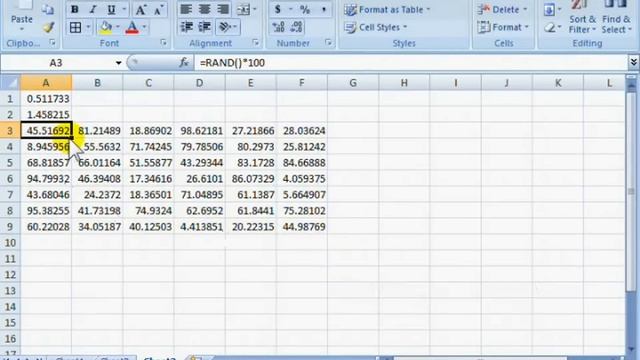Open Alignment group dialog launcher
The image size is (640, 360).
(x=256, y=42)
